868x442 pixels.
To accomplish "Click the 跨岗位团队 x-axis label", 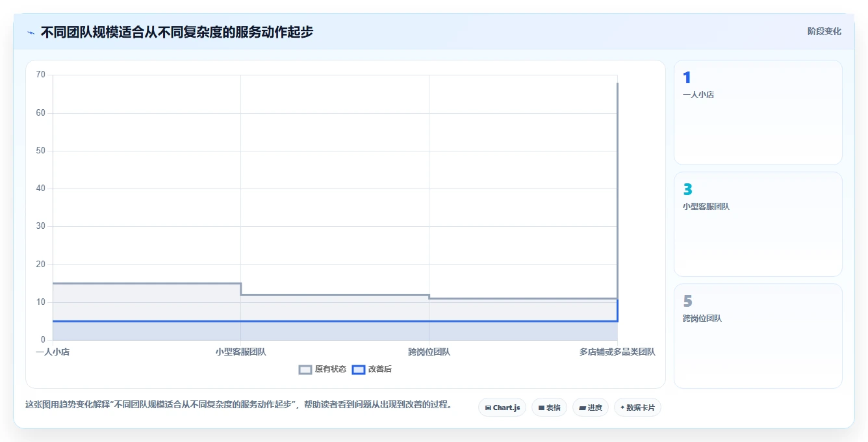I will 429,352.
